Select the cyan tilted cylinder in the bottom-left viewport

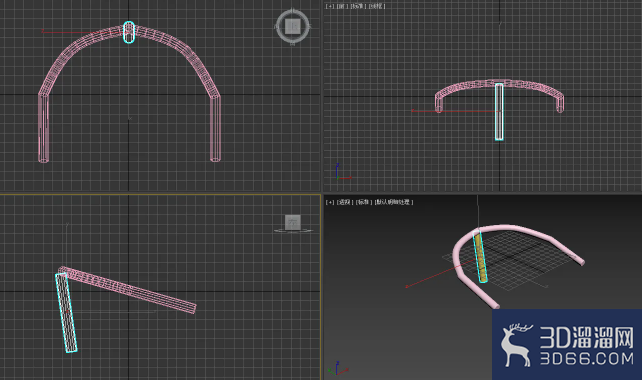pyautogui.click(x=66, y=313)
